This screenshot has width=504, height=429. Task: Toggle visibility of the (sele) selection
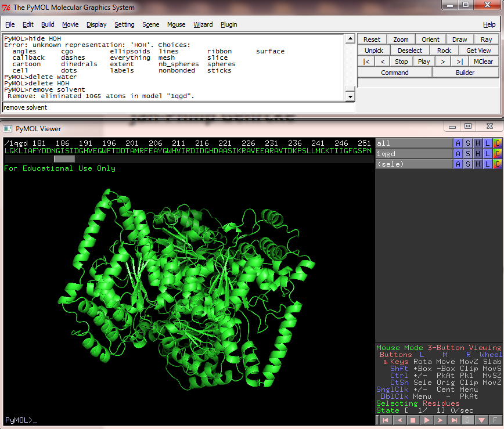coord(415,164)
